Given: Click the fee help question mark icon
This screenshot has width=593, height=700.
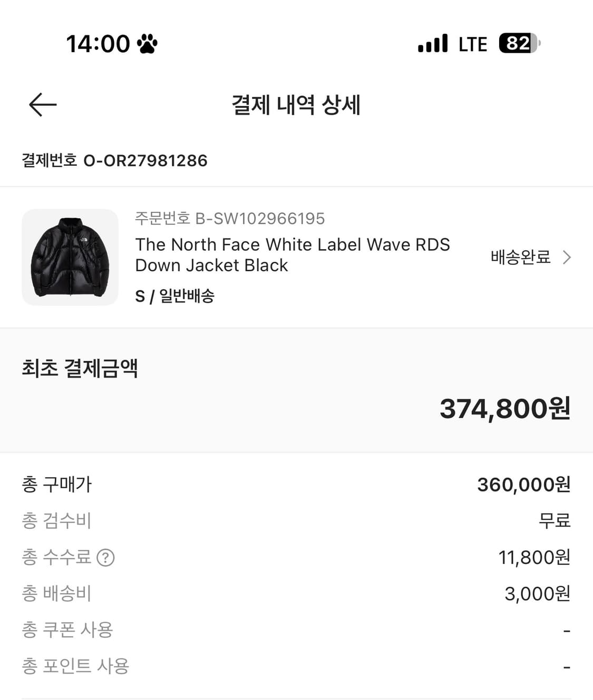Looking at the screenshot, I should pos(105,557).
